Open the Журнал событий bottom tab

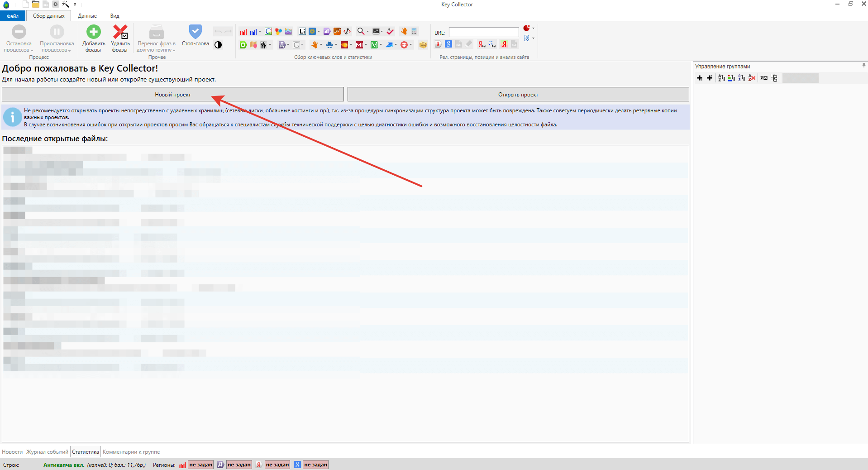[x=47, y=452]
